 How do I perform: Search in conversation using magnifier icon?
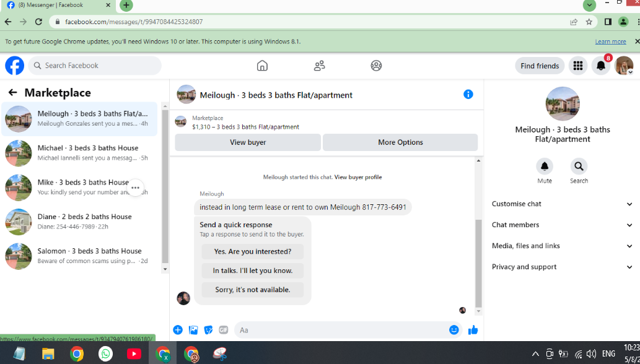(x=579, y=167)
